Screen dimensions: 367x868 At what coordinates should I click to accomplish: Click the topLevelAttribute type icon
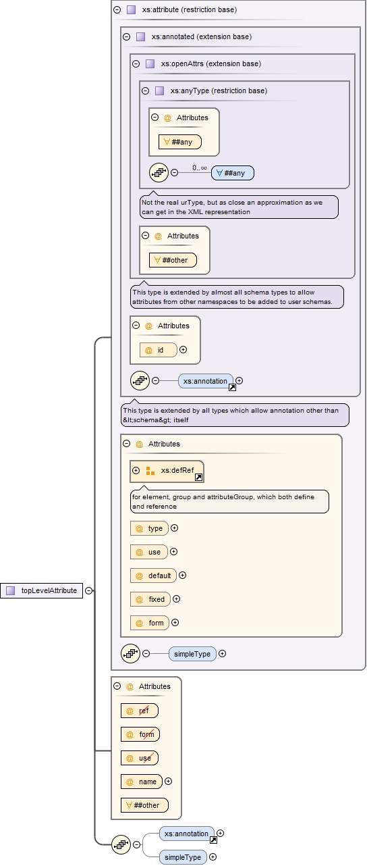click(10, 590)
